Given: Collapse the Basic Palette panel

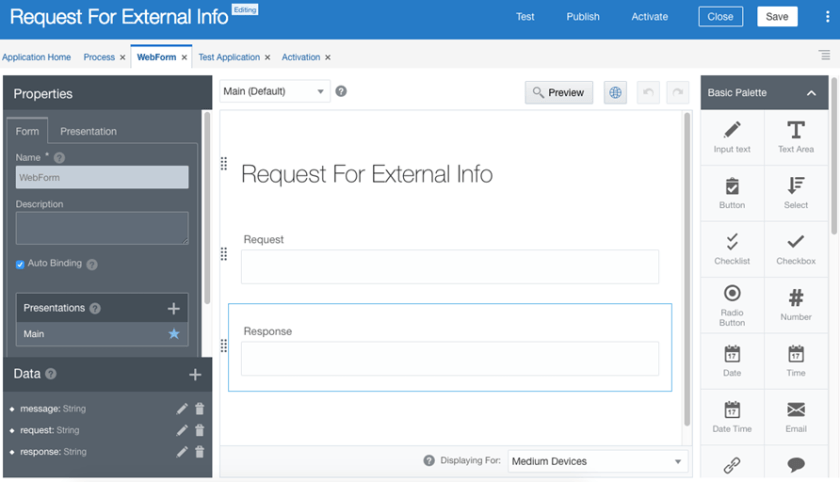Looking at the screenshot, I should [x=811, y=93].
